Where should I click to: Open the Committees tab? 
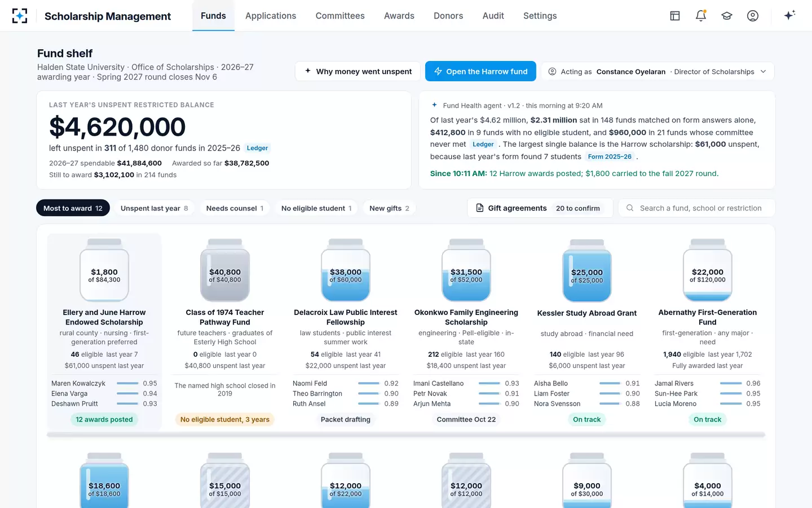tap(340, 16)
